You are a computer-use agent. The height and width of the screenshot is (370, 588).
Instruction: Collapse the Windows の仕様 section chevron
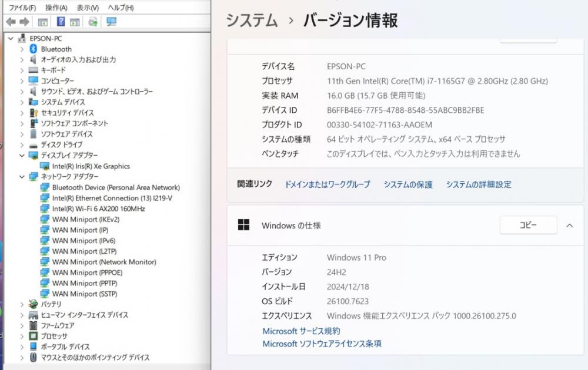pos(569,225)
